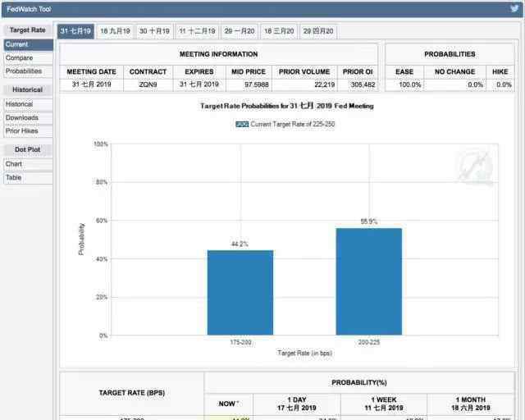Click the NOW column header
Image resolution: width=525 pixels, height=420 pixels.
229,404
